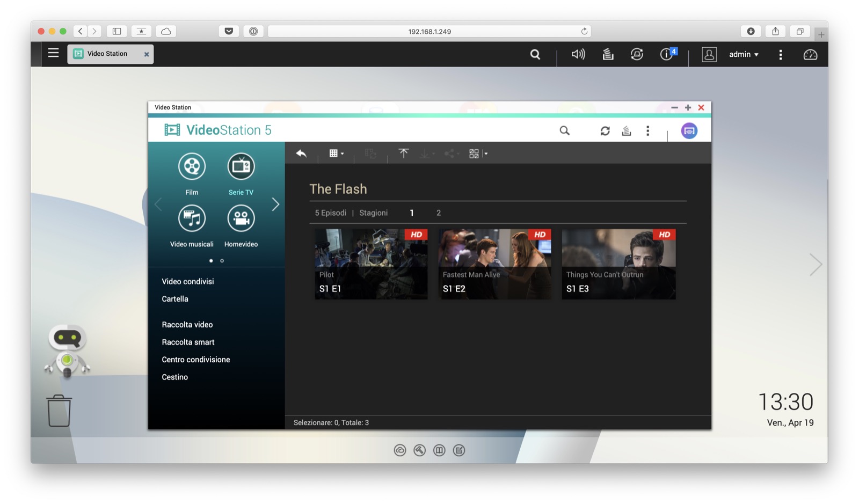Click the Safari share icon
The width and height of the screenshot is (859, 504).
(x=775, y=31)
